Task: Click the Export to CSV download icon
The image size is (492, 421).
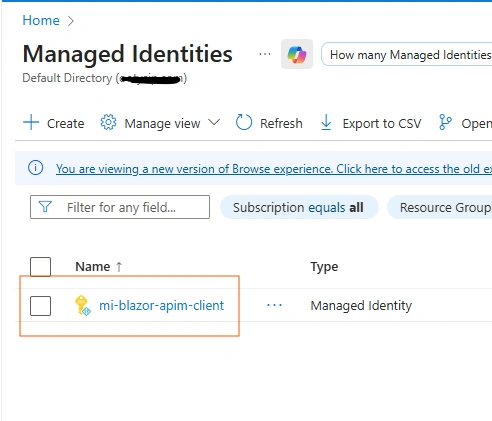Action: point(326,122)
